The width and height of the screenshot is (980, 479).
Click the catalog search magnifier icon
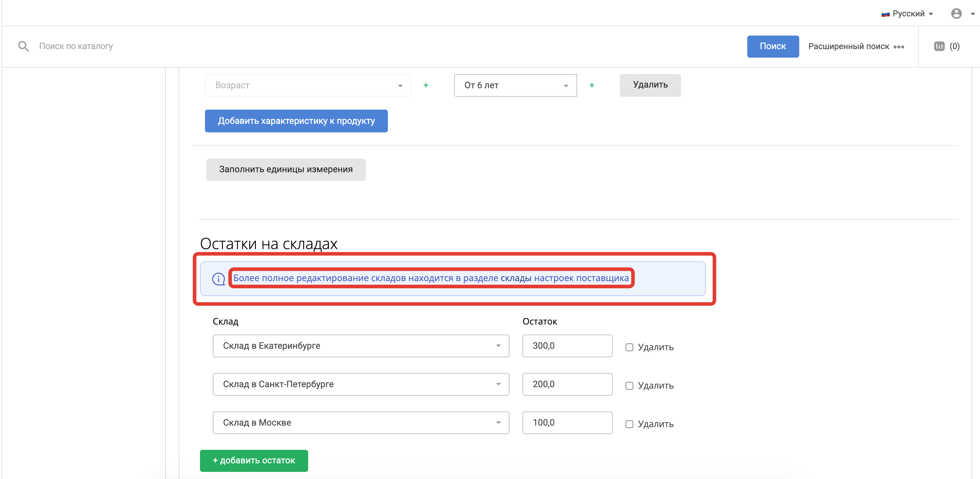pos(23,46)
